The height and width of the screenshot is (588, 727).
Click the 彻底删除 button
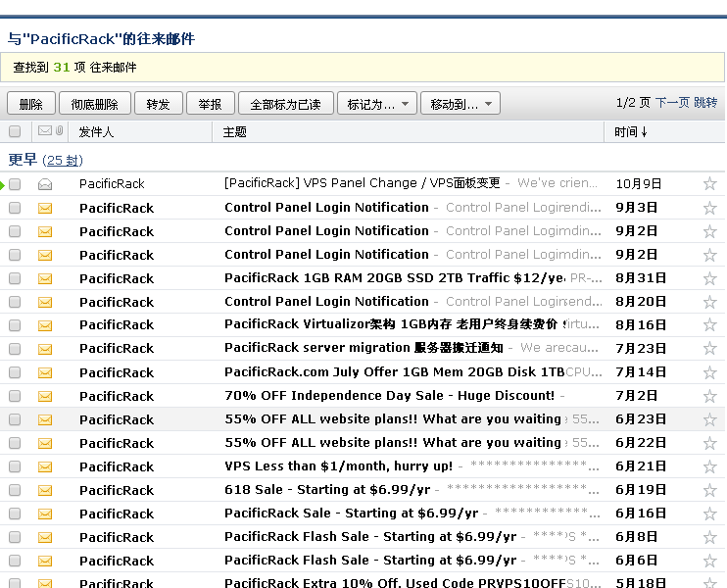click(x=95, y=104)
